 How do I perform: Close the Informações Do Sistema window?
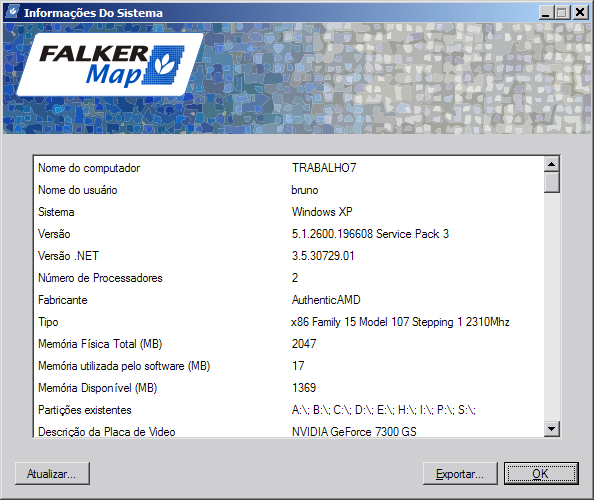(580, 13)
